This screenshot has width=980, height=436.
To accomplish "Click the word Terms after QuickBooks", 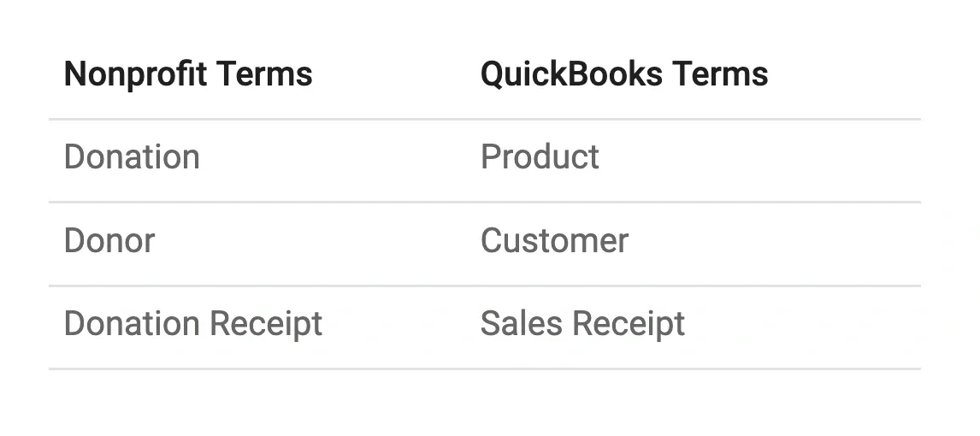I will [x=721, y=74].
